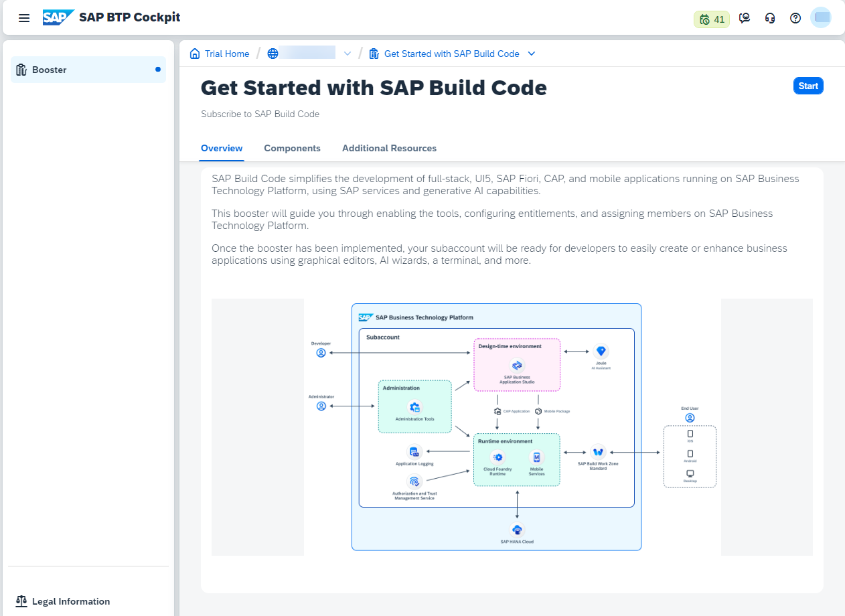Select Booster in the side navigation
The image size is (845, 616).
click(x=88, y=70)
